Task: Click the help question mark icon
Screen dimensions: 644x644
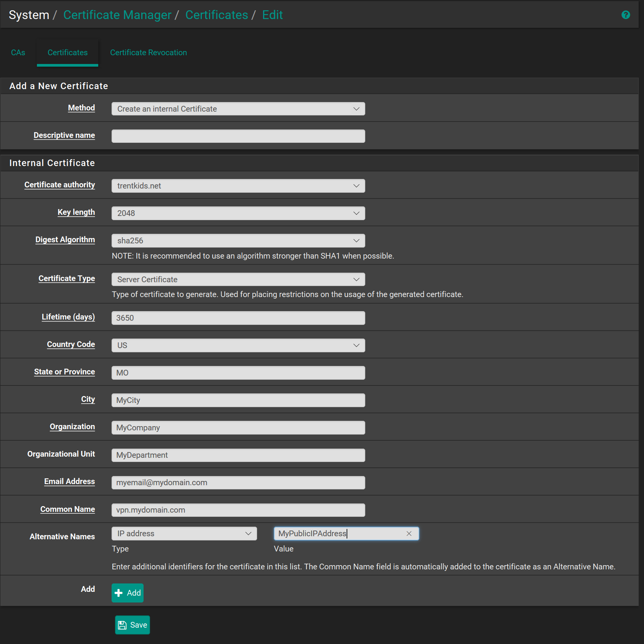Action: [625, 15]
